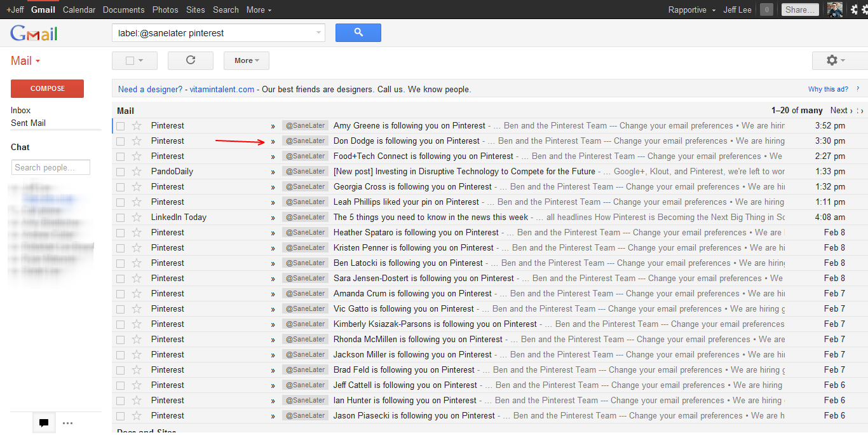Image resolution: width=868 pixels, height=435 pixels.
Task: Open Sites from the top bar
Action: [x=196, y=10]
